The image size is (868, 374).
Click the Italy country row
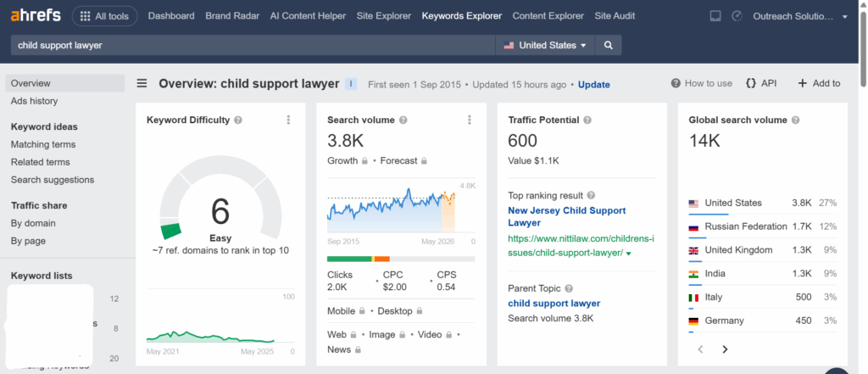(x=763, y=297)
